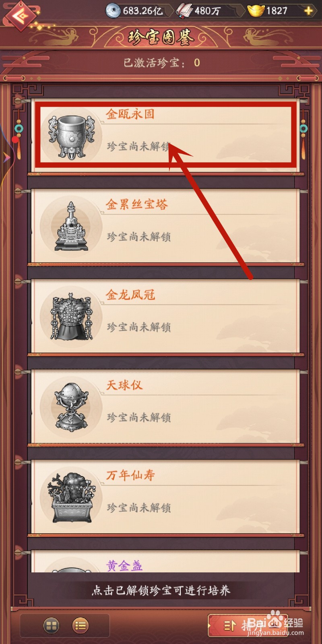The width and height of the screenshot is (322, 644).
Task: Open the 天球仪 celestial globe icon
Action: [x=72, y=407]
